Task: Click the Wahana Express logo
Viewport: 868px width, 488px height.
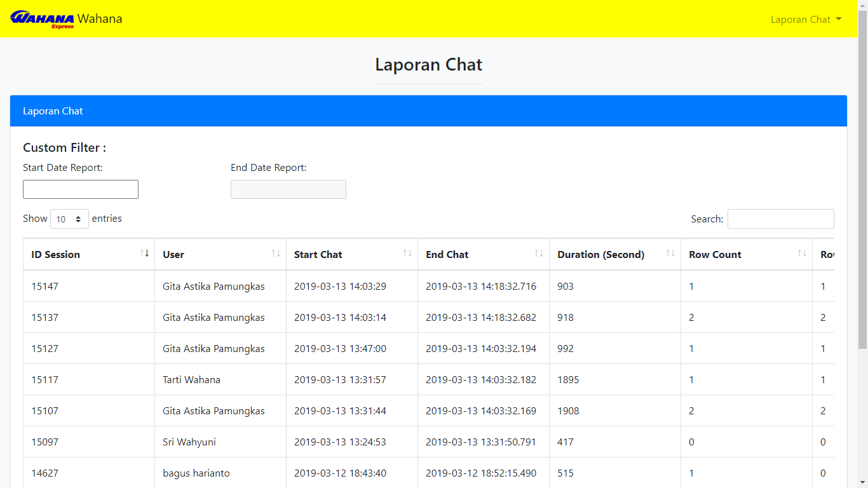Action: click(42, 19)
